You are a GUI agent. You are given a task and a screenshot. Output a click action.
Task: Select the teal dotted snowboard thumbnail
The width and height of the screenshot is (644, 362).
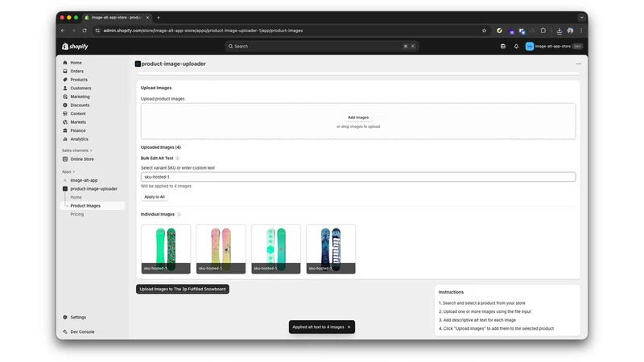[276, 249]
